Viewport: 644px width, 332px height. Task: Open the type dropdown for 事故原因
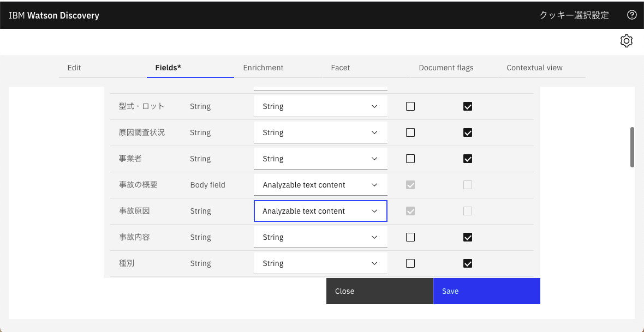pyautogui.click(x=320, y=211)
